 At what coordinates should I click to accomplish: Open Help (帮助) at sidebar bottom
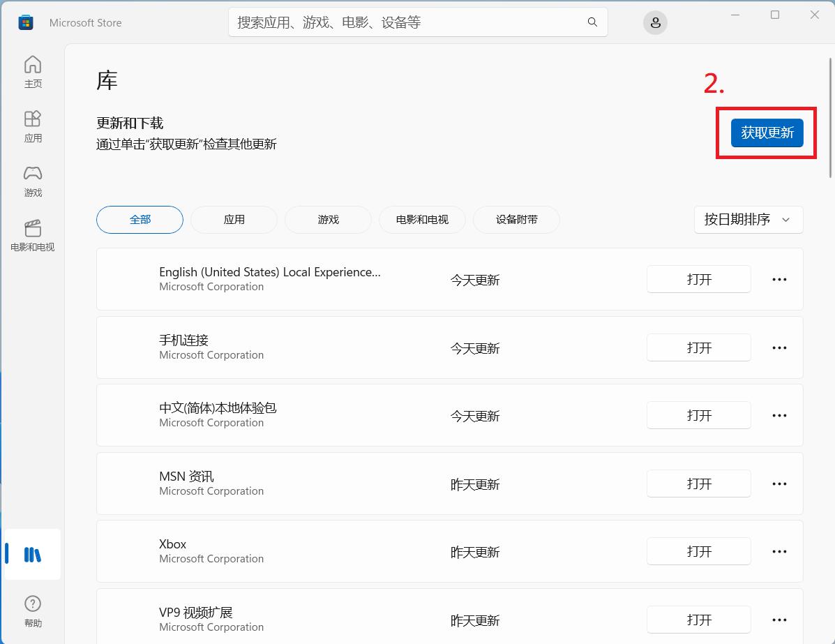(33, 611)
